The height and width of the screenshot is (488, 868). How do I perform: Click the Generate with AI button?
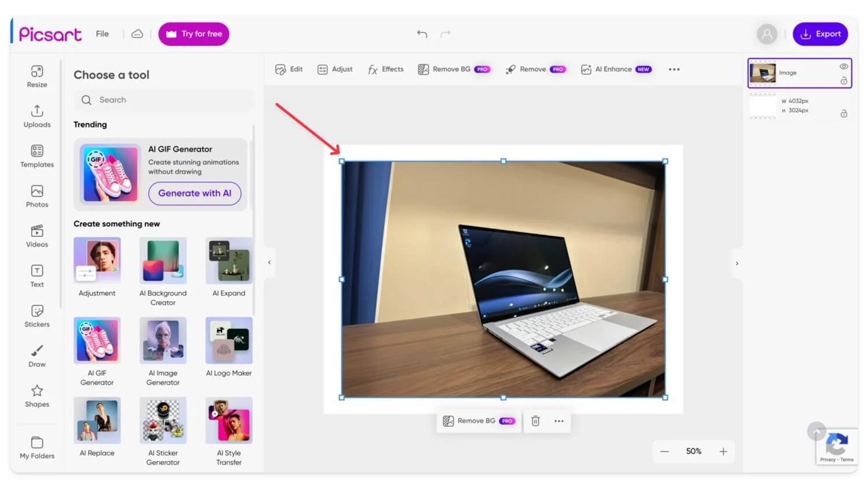(x=194, y=193)
